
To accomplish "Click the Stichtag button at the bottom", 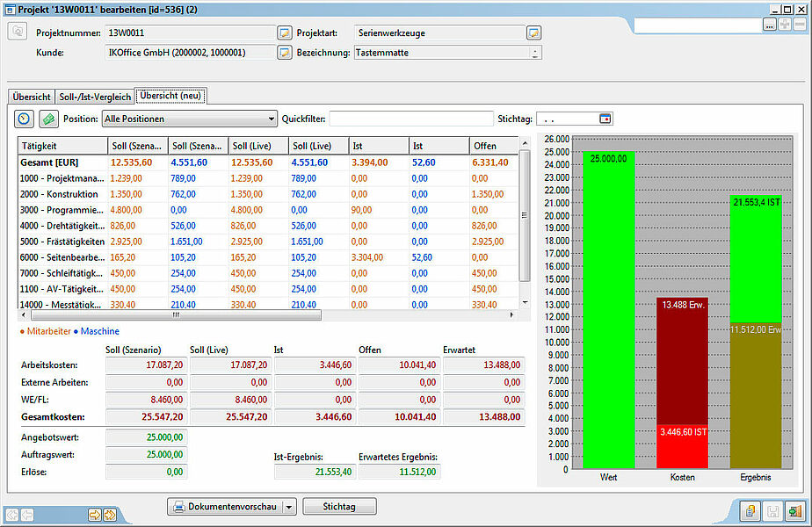I will (339, 507).
